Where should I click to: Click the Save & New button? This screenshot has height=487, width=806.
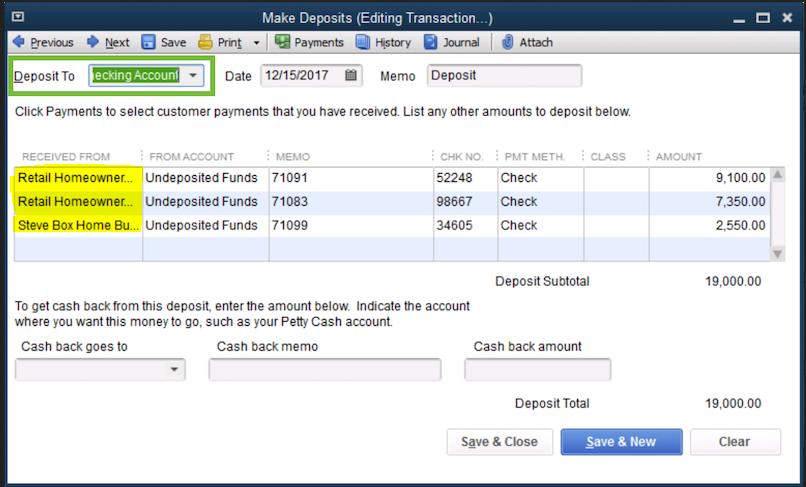pos(621,442)
